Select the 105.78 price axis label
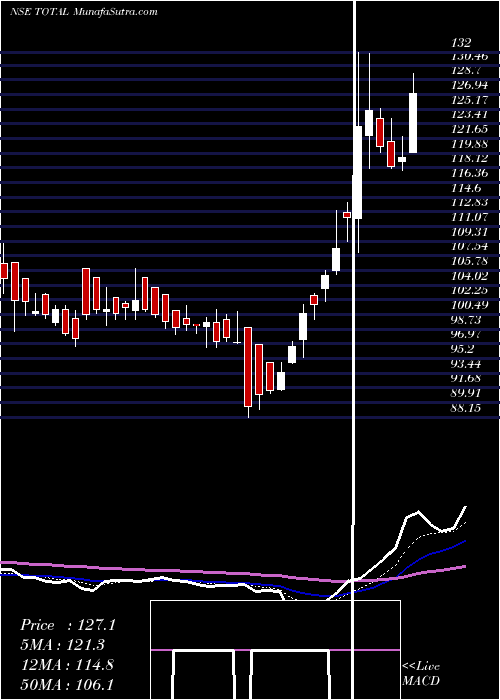Viewport: 500px width, 700px height. point(469,261)
